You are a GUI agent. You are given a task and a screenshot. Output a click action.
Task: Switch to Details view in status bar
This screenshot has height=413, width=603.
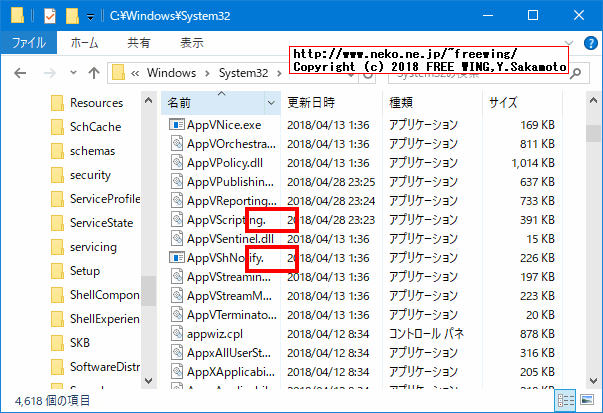pyautogui.click(x=565, y=400)
